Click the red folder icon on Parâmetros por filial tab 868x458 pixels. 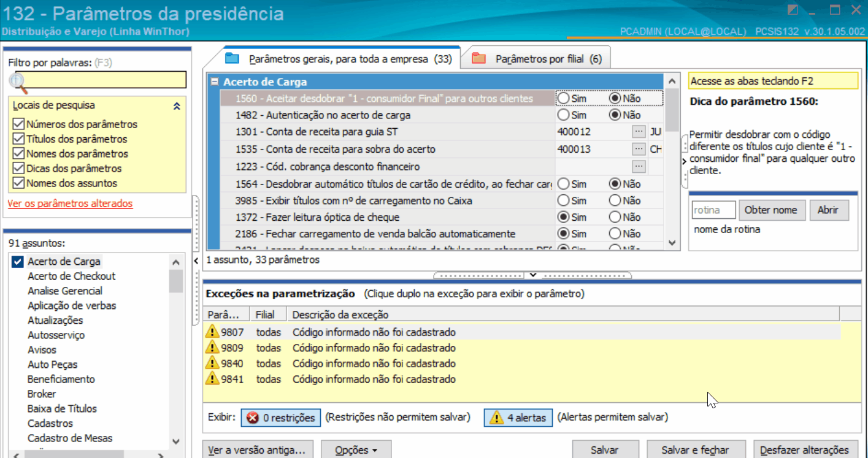[x=479, y=59]
